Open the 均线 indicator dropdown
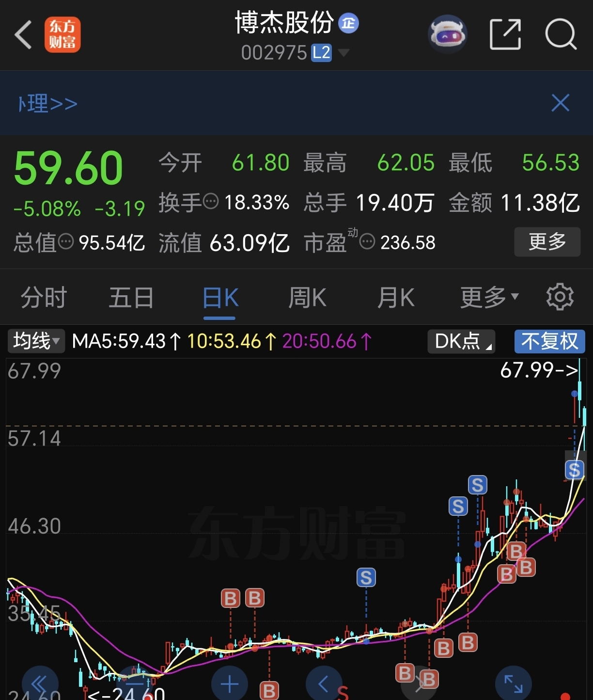The image size is (593, 700). coord(36,341)
